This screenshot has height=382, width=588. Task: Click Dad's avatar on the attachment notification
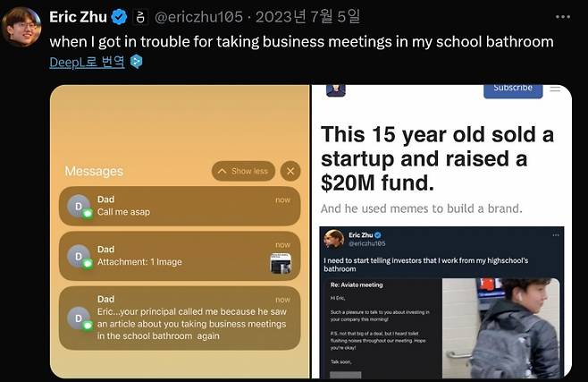pyautogui.click(x=79, y=256)
